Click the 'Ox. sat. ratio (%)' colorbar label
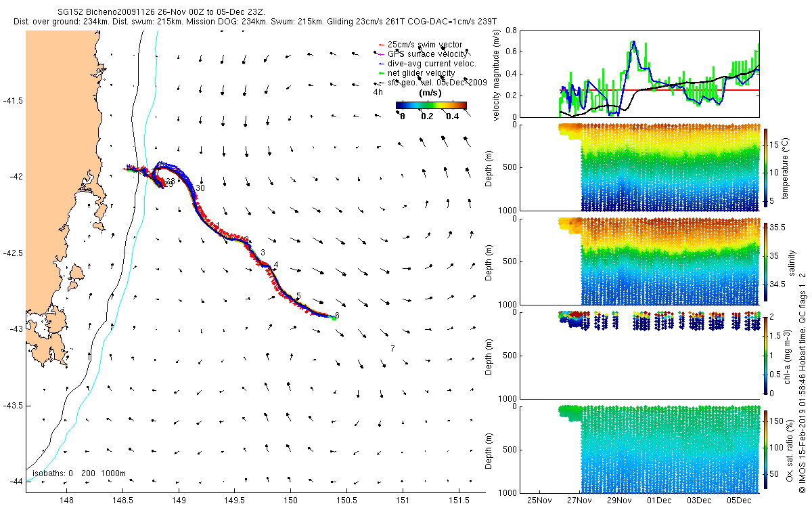The image size is (812, 508). click(x=790, y=449)
